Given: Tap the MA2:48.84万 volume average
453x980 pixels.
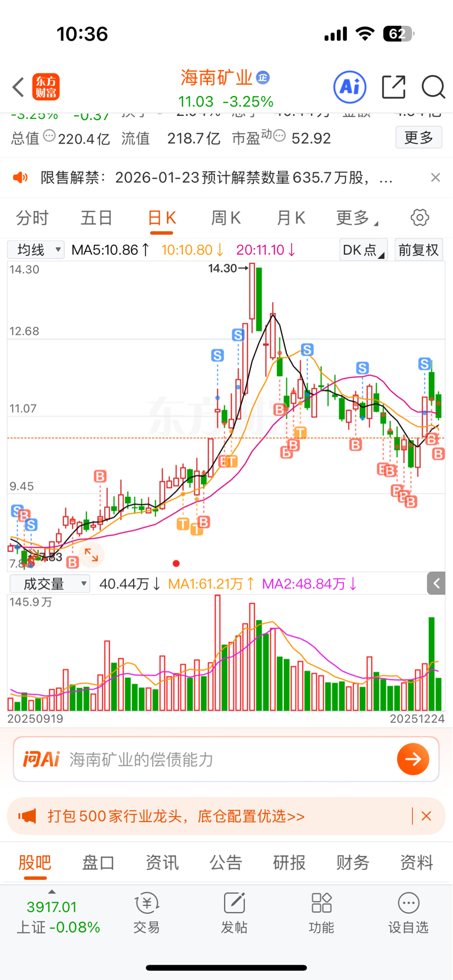Looking at the screenshot, I should pos(309,584).
